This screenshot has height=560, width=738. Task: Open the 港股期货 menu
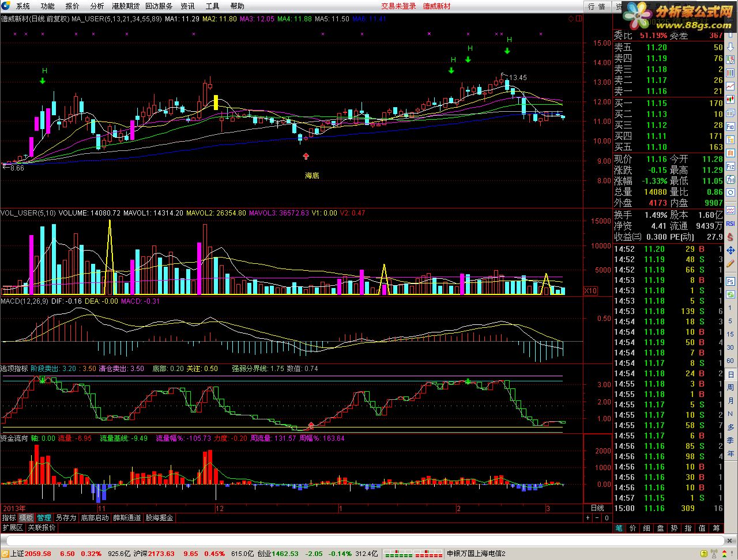[126, 6]
